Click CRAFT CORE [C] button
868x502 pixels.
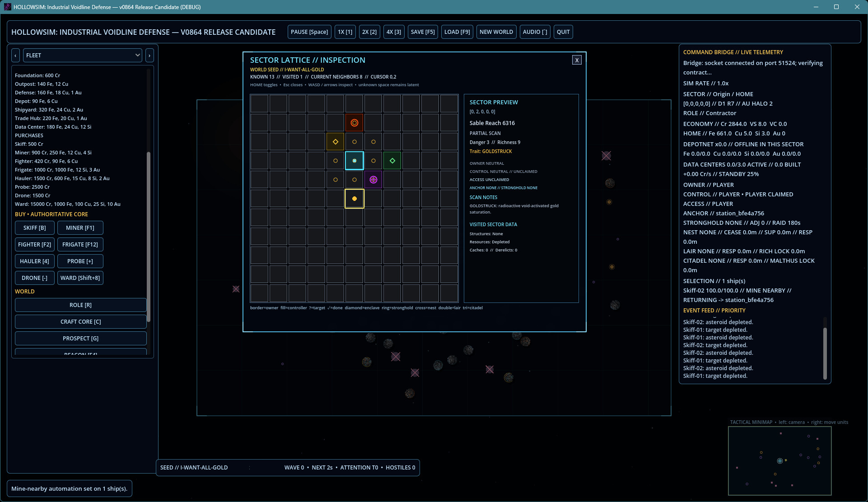click(81, 322)
